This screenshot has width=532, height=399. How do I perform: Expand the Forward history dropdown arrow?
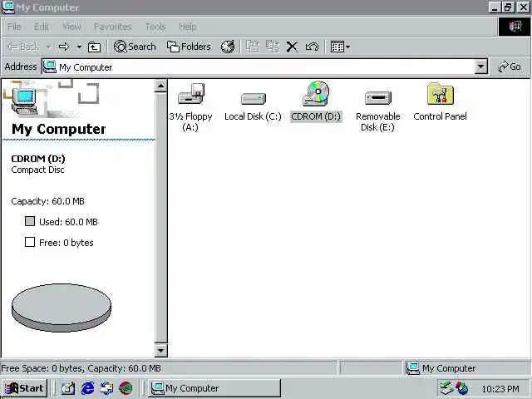[79, 47]
